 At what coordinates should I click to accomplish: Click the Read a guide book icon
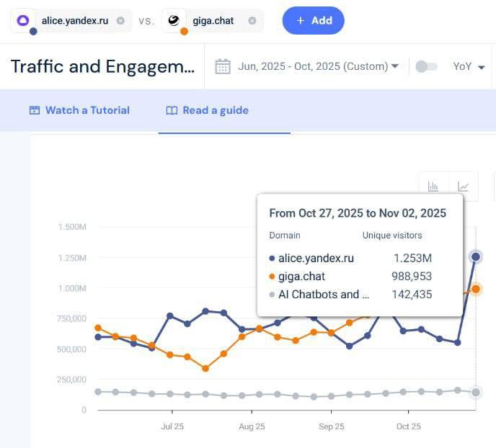(x=172, y=110)
